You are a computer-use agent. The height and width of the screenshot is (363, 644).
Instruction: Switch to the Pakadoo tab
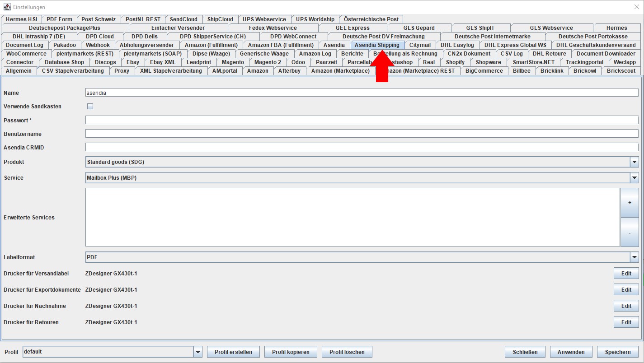65,45
